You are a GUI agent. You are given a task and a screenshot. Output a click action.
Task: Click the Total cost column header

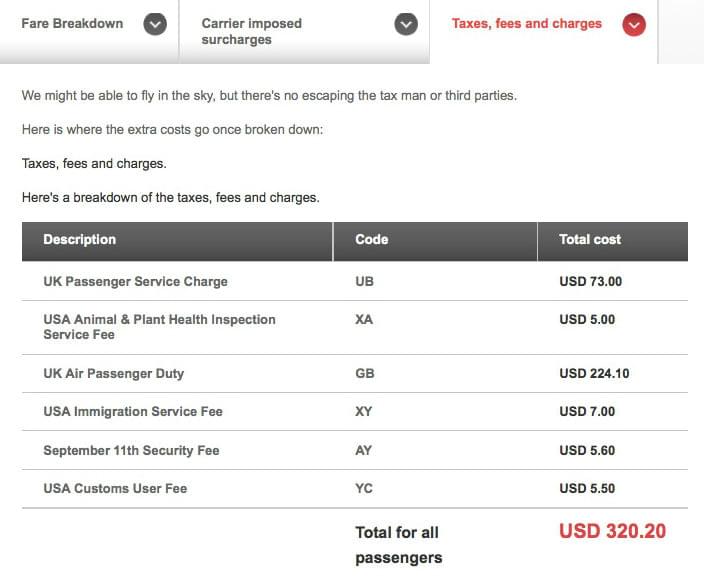point(613,241)
